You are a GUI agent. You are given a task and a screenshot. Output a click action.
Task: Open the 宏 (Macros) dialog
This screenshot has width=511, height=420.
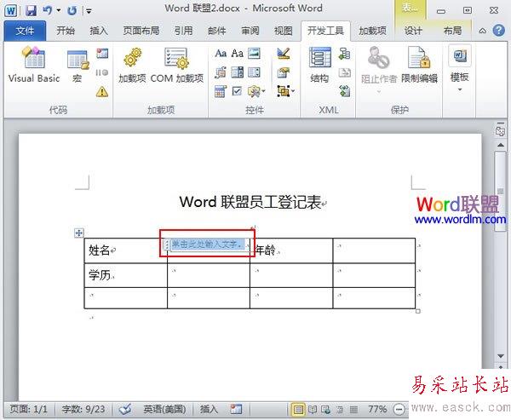point(78,66)
